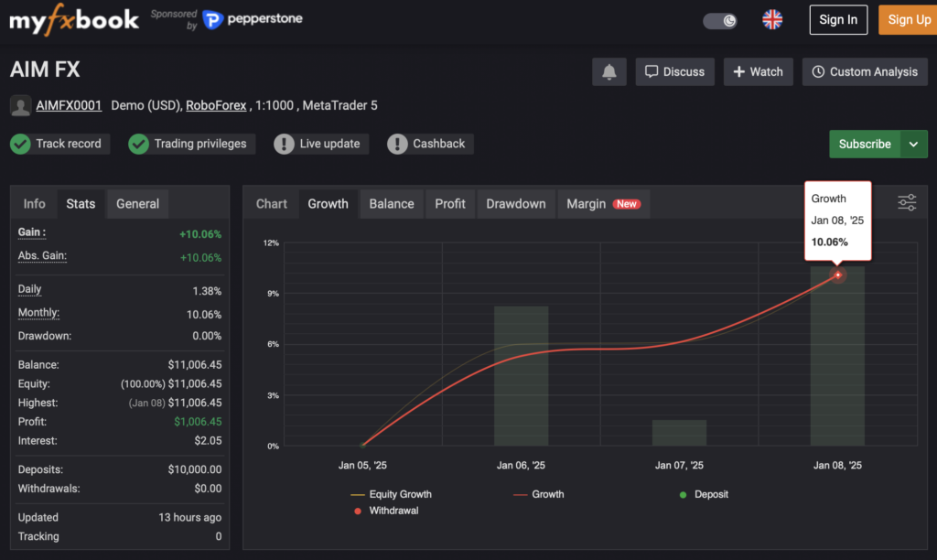Click the Track record green checkmark

pos(21,144)
